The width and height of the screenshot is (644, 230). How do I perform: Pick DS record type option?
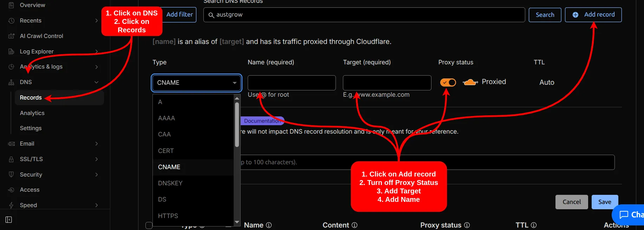193,199
